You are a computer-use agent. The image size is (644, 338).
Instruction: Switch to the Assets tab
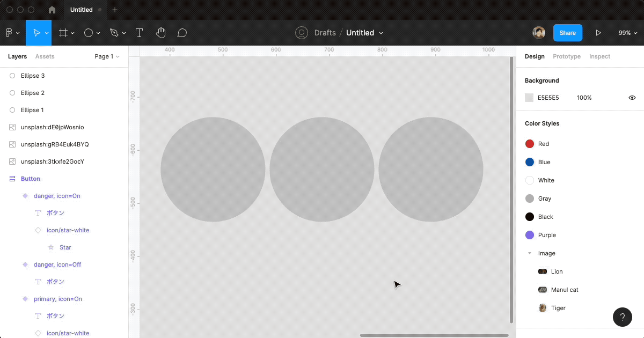(45, 56)
